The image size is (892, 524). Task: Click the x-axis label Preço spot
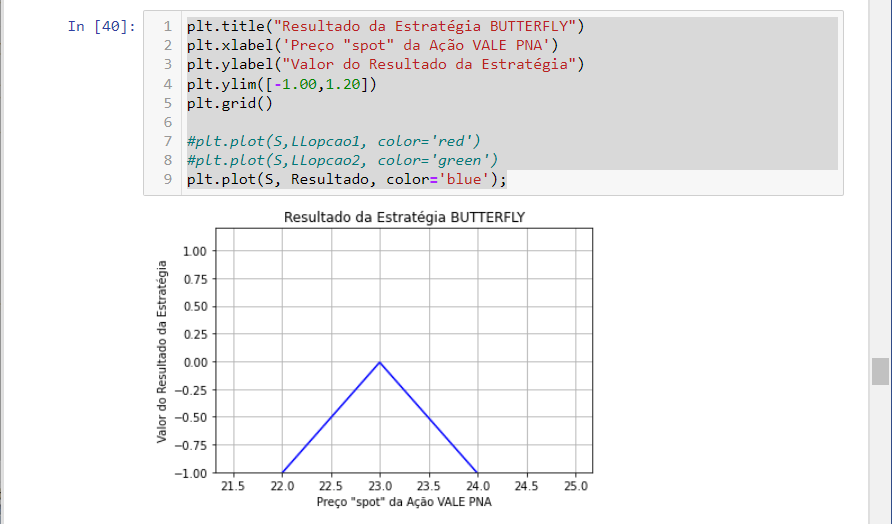[x=404, y=502]
